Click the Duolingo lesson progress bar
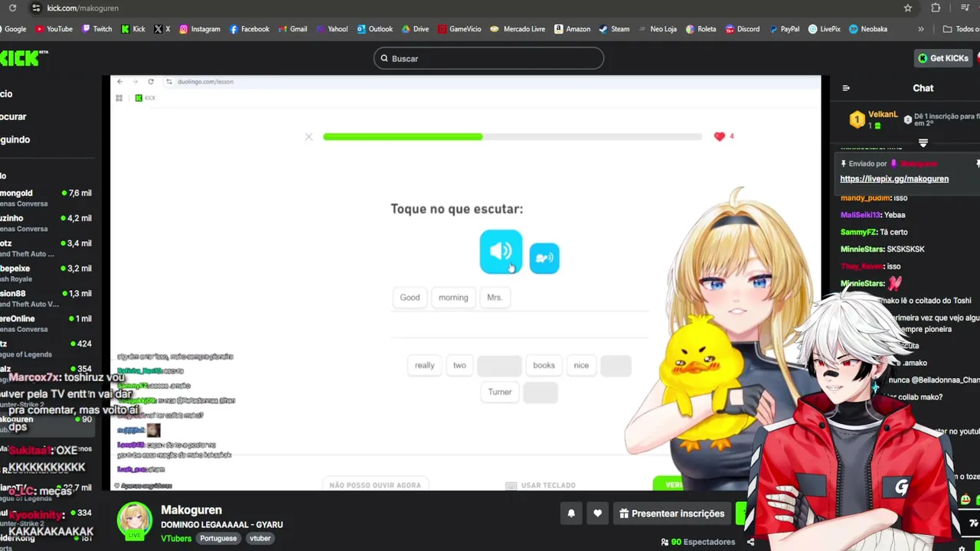 click(512, 137)
